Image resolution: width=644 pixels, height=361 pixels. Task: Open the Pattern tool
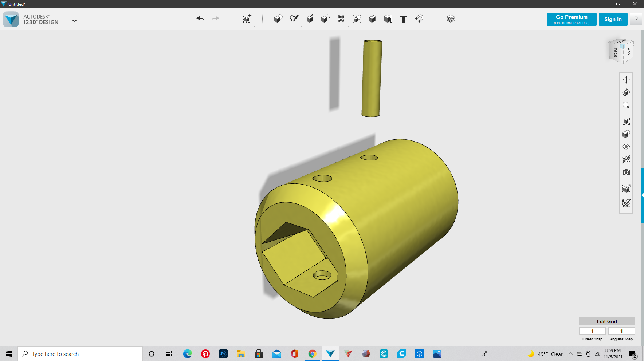coord(341,19)
